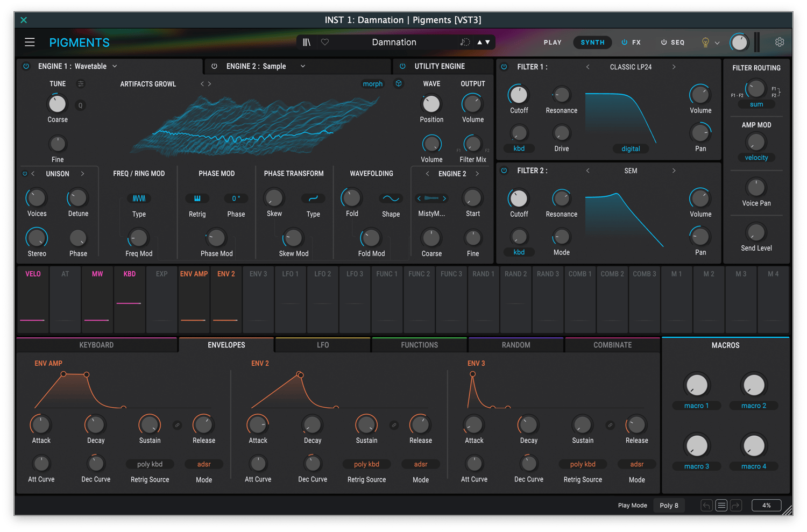Viewport: 807px width, 532px height.
Task: Click the Engine 1 tuning quantize Q icon
Action: click(x=81, y=105)
